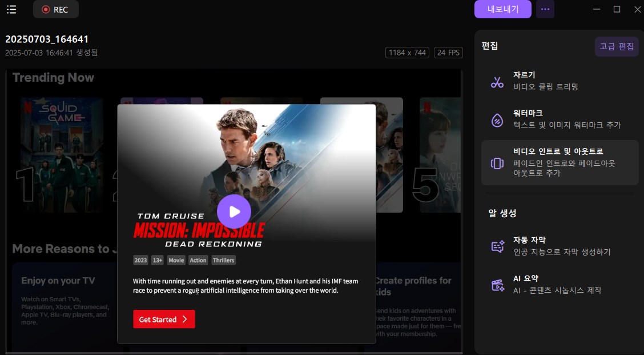Viewport: 644px width, 355px height.
Task: Open the three-dots more options menu
Action: [545, 9]
